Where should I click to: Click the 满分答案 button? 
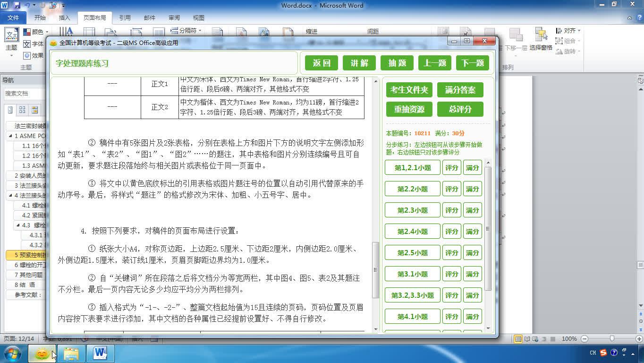pos(460,90)
